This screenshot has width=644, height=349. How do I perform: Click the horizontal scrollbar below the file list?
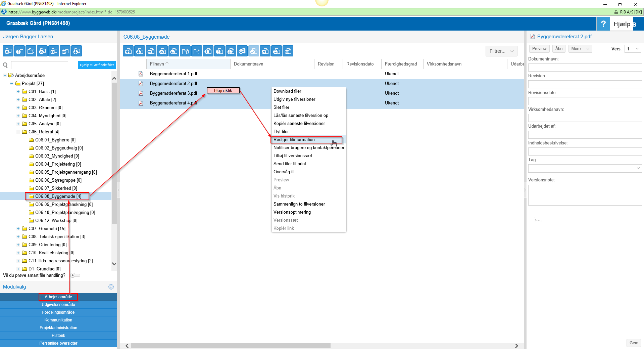click(x=231, y=346)
